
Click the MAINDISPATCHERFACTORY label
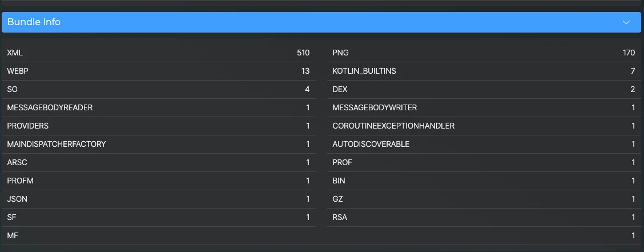pos(56,145)
